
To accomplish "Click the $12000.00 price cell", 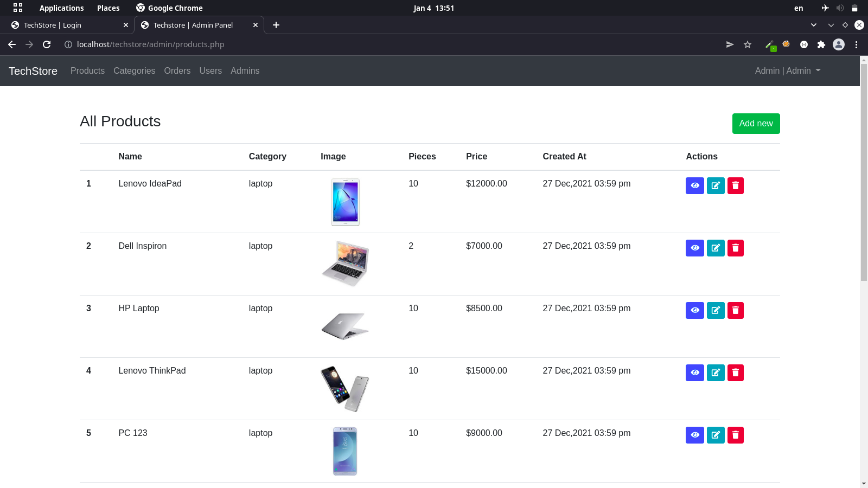I will [487, 184].
